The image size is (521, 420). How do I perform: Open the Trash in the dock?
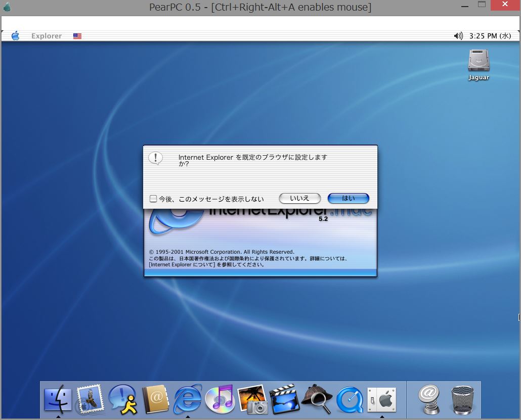coord(462,400)
